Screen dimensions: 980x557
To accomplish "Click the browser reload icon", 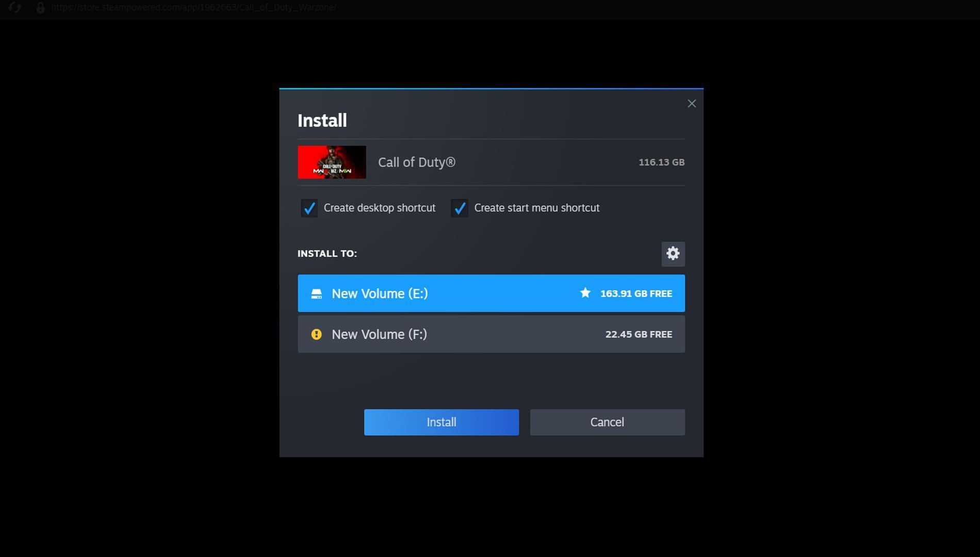I will 15,7.
